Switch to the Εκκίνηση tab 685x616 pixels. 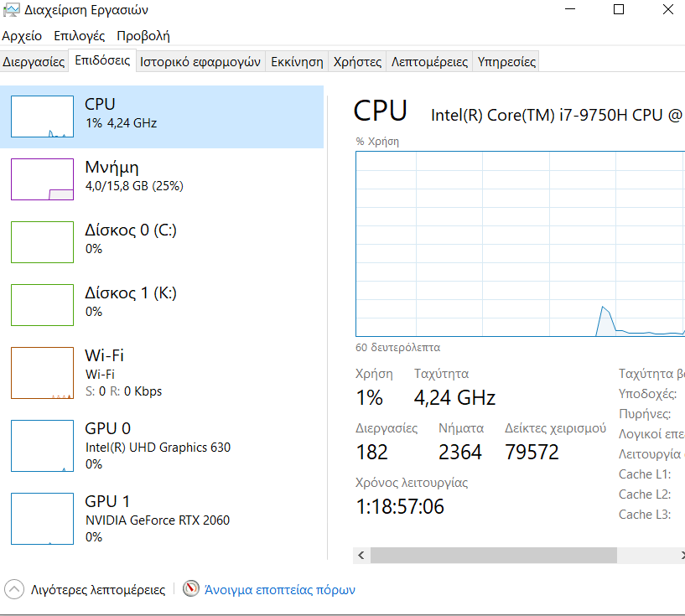click(x=297, y=62)
